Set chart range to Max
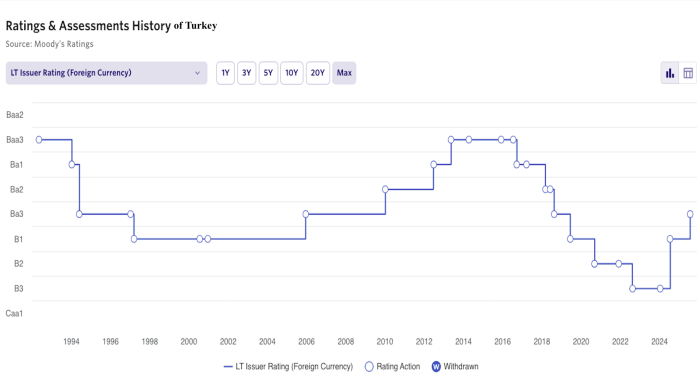 (x=344, y=73)
